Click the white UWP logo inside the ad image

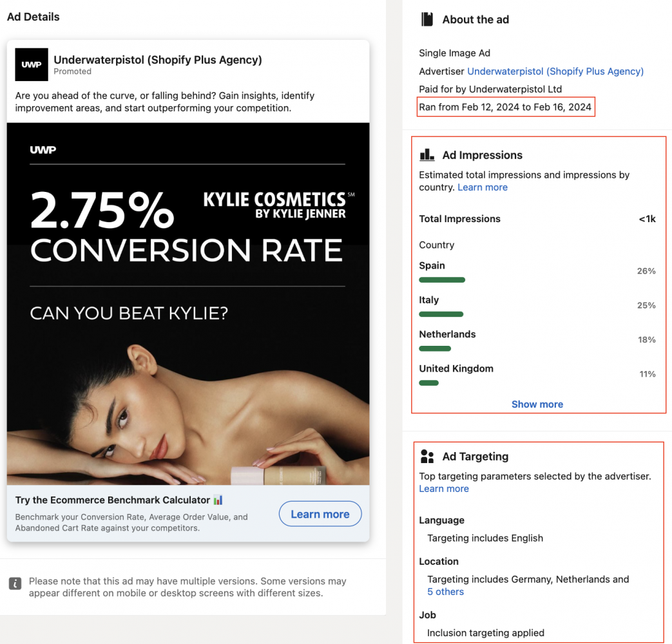(x=43, y=150)
